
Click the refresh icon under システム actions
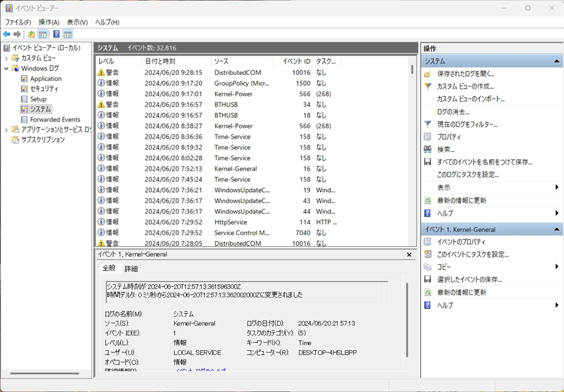(x=427, y=200)
